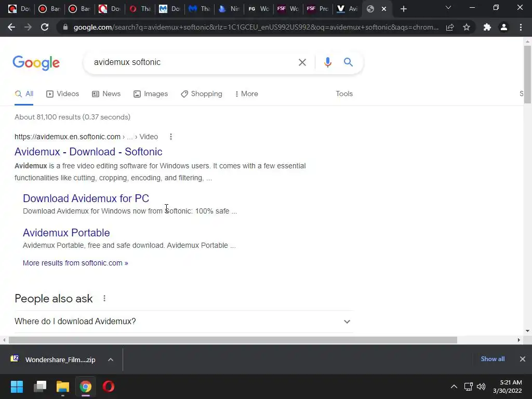532x399 pixels.
Task: Show hidden system tray icons
Action: pos(454,387)
